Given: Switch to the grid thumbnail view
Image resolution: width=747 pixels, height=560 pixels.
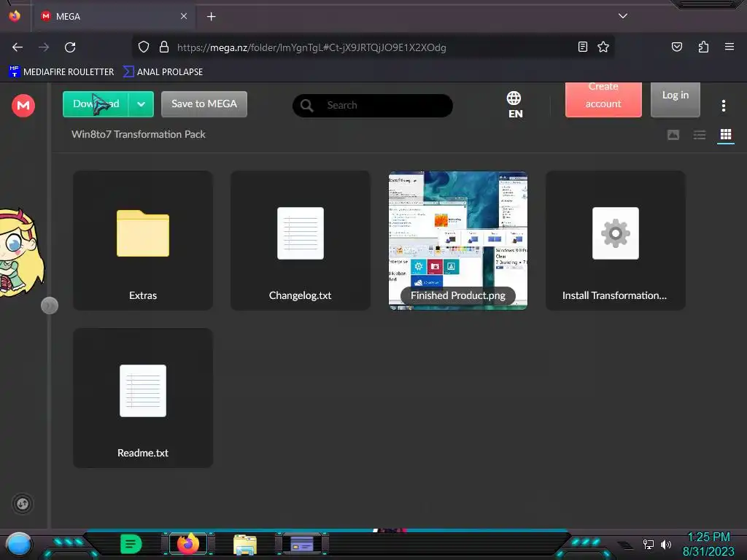Looking at the screenshot, I should [x=726, y=135].
